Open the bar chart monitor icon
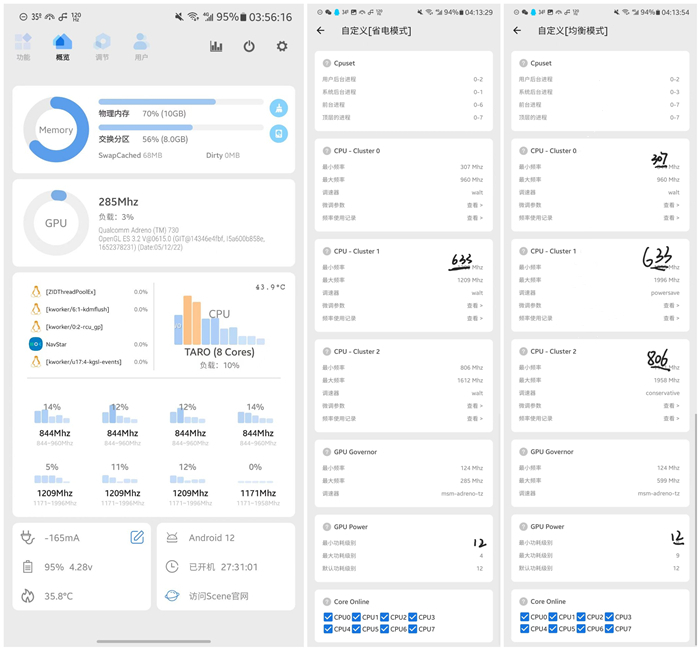 (216, 47)
